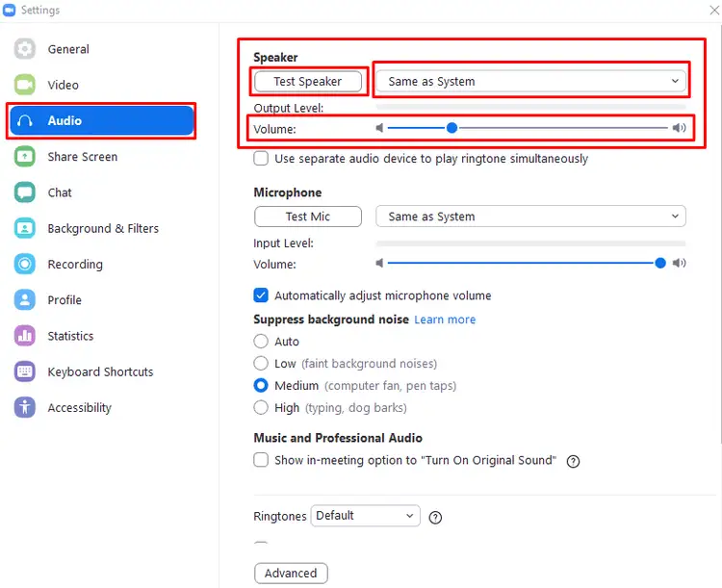Click the speaker volume slider handle
The height and width of the screenshot is (588, 722).
451,128
